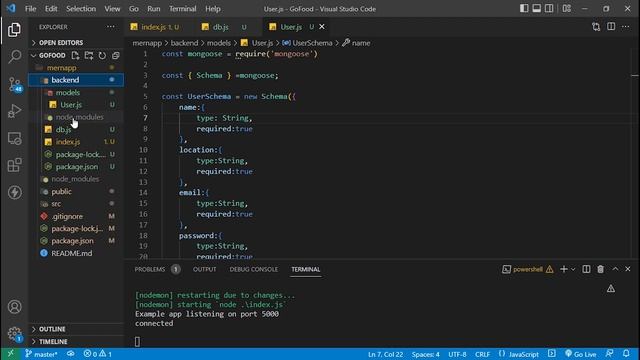Open Accounts menu in activity bar
640x360 pixels.
[14, 307]
